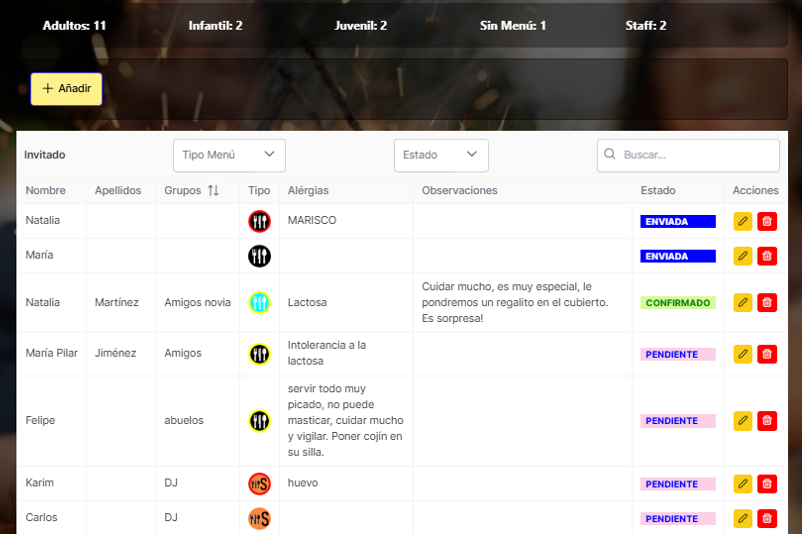The height and width of the screenshot is (534, 802).
Task: Click Felipe's note about servir todo muy picado
Action: click(345, 420)
